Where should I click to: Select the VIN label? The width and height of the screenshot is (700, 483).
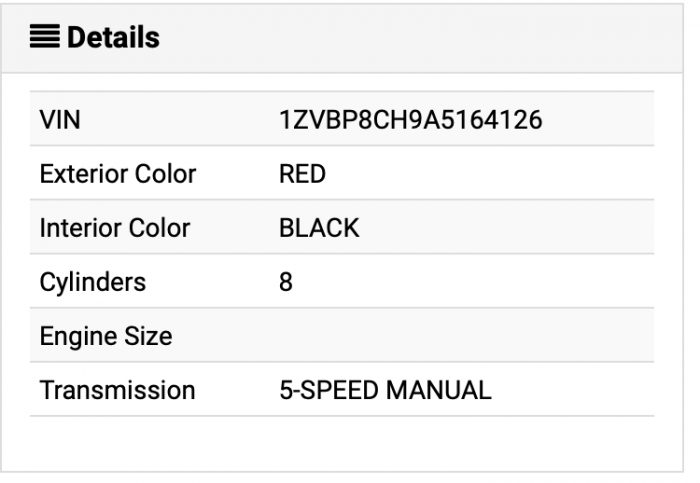point(59,121)
